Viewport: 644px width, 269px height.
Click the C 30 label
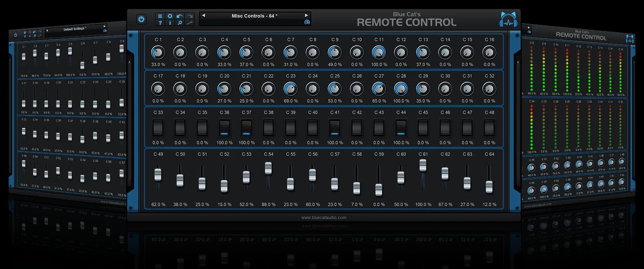[x=445, y=76]
